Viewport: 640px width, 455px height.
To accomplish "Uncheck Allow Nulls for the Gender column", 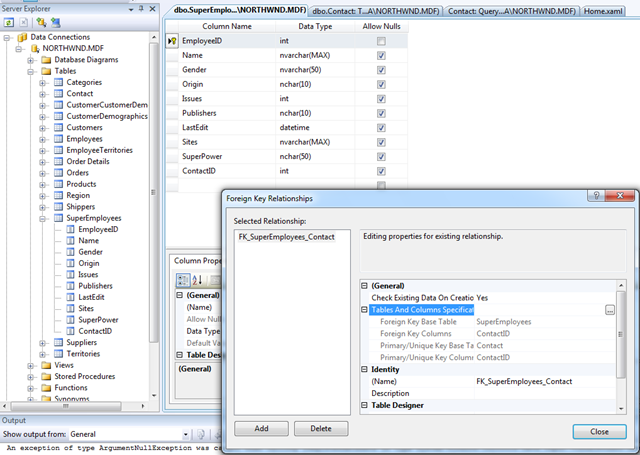I will 381,70.
